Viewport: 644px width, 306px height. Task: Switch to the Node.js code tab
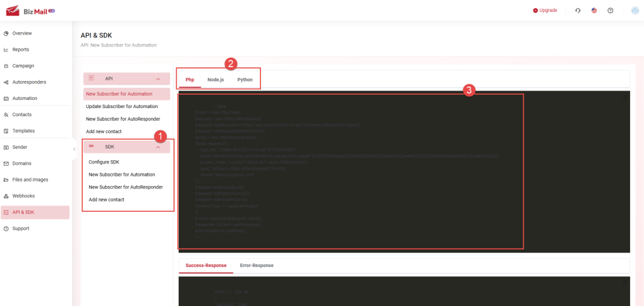(216, 80)
